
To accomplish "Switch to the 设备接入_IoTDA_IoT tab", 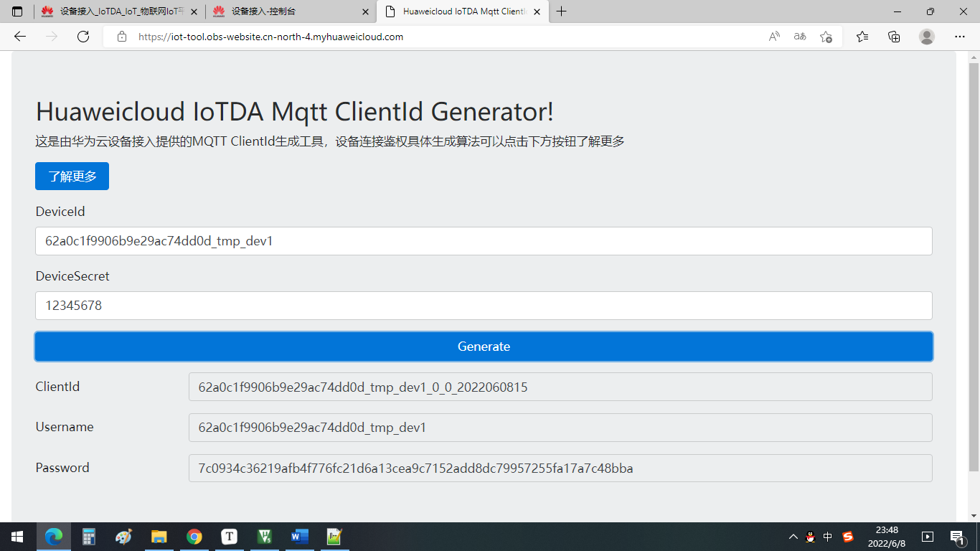I will pyautogui.click(x=119, y=11).
